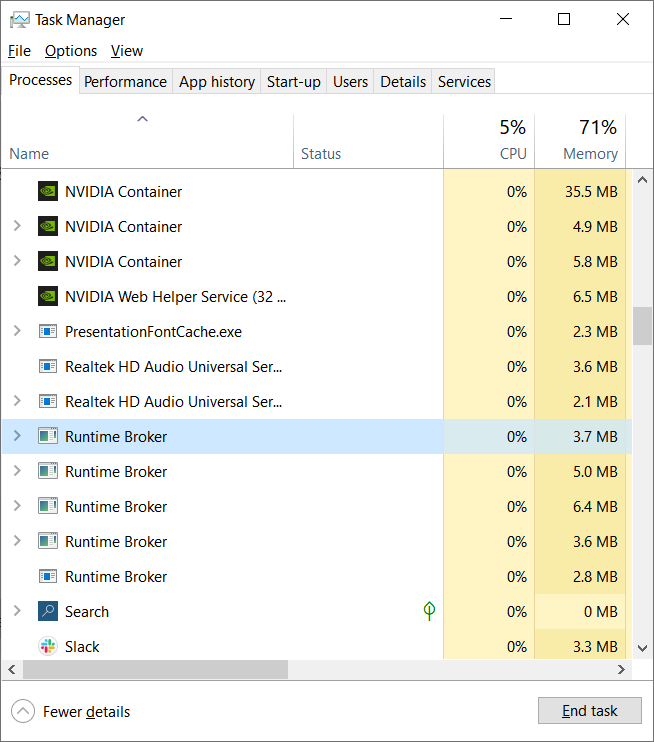Screen dimensions: 654x742
Task: Click the Search process magnifier icon
Action: coord(48,612)
